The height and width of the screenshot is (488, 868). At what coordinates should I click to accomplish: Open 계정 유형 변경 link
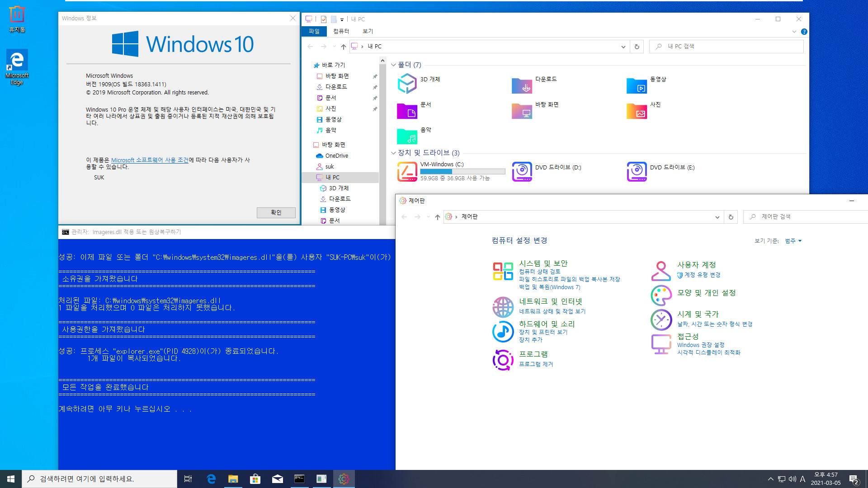(x=702, y=275)
